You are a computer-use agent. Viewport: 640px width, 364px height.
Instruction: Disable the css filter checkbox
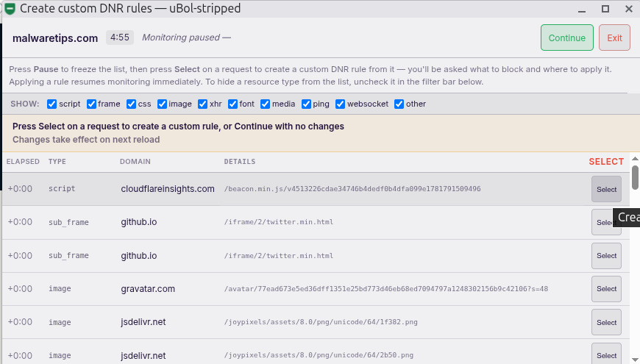coord(131,104)
